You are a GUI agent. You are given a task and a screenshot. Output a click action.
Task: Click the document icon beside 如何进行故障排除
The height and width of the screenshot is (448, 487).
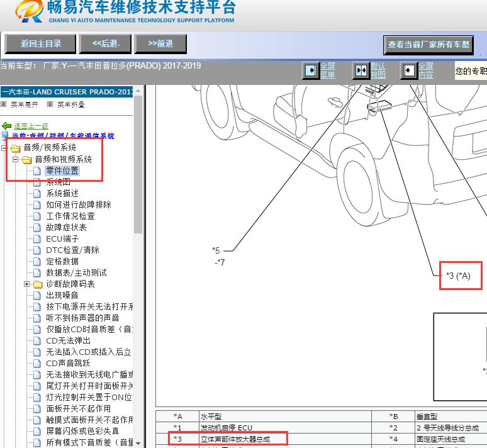[x=37, y=205]
